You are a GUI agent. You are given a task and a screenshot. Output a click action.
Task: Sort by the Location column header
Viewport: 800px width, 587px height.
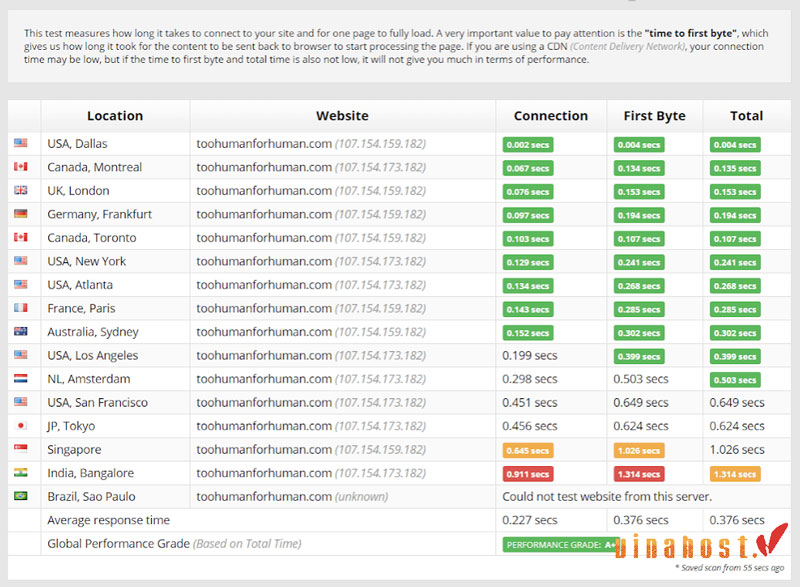pos(115,116)
